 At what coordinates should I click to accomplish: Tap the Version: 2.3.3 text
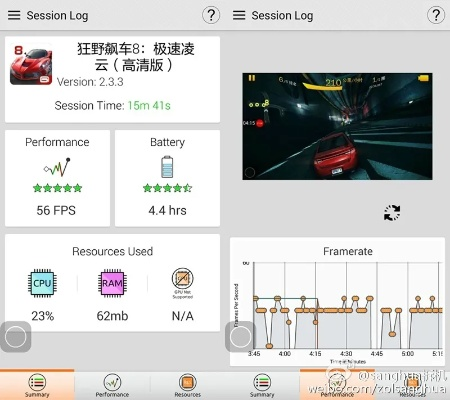coord(90,82)
